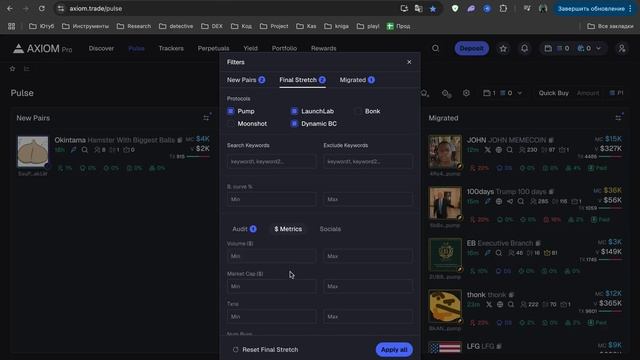Open the watchlist star icon in header
Image resolution: width=640 pixels, height=360 pixels.
tap(503, 49)
